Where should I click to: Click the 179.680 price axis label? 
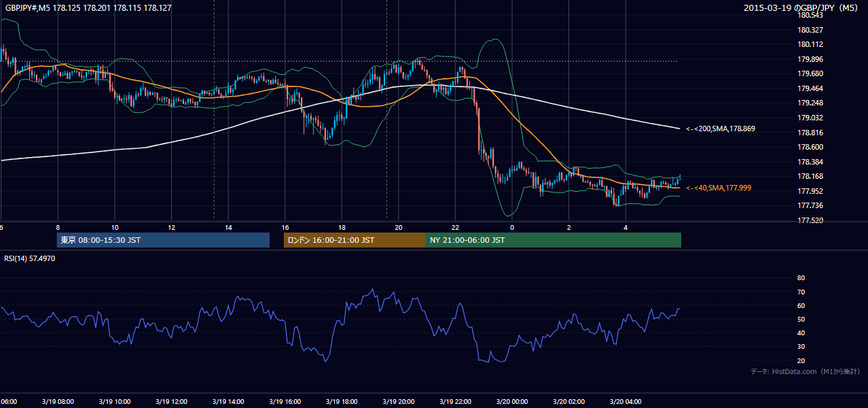pos(811,74)
